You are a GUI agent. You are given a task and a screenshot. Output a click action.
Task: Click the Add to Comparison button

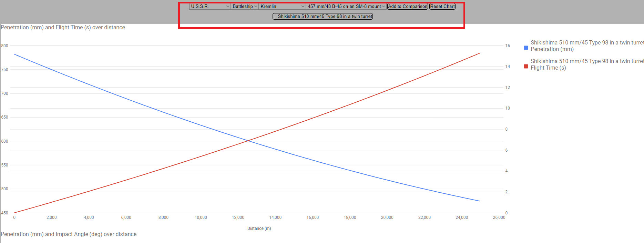click(x=408, y=6)
